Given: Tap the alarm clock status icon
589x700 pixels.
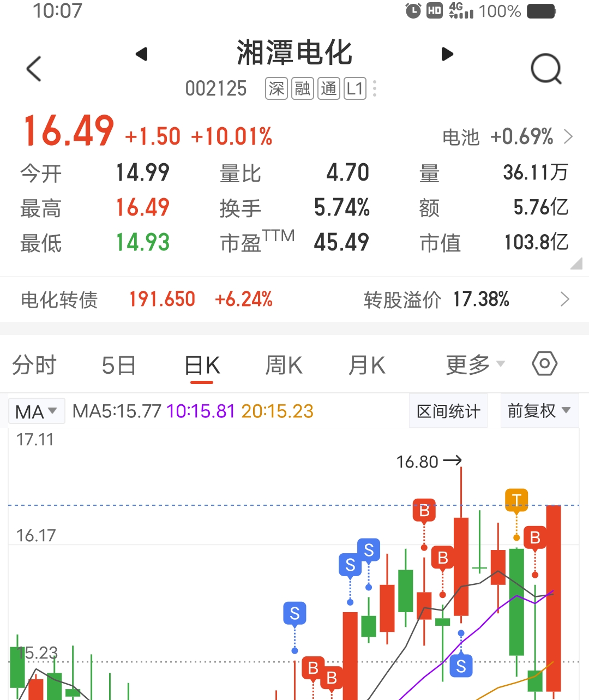Looking at the screenshot, I should (413, 11).
